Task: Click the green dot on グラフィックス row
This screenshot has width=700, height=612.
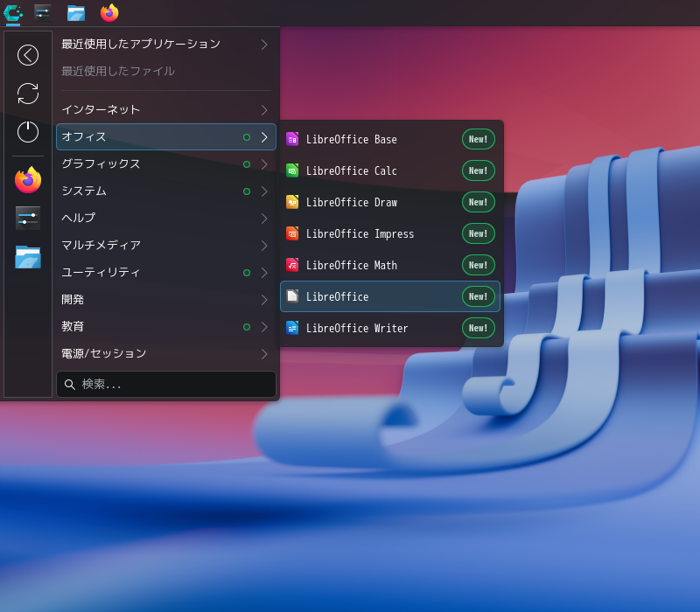Action: pyautogui.click(x=247, y=164)
